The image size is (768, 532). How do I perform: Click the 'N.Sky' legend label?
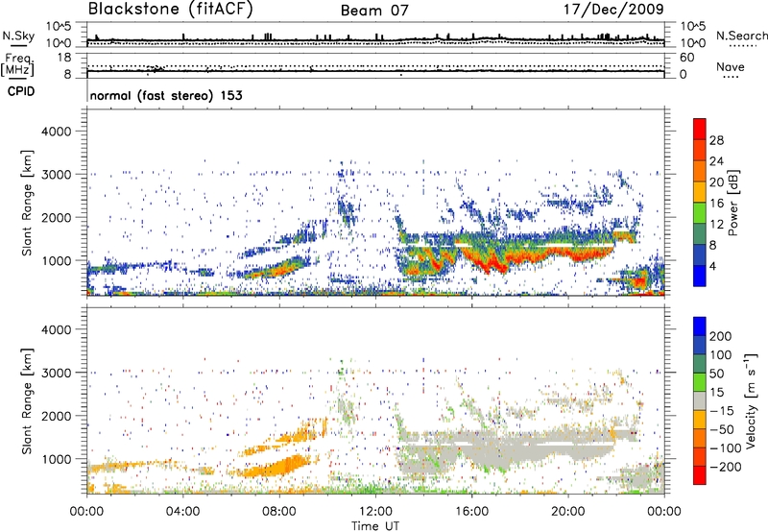point(18,36)
